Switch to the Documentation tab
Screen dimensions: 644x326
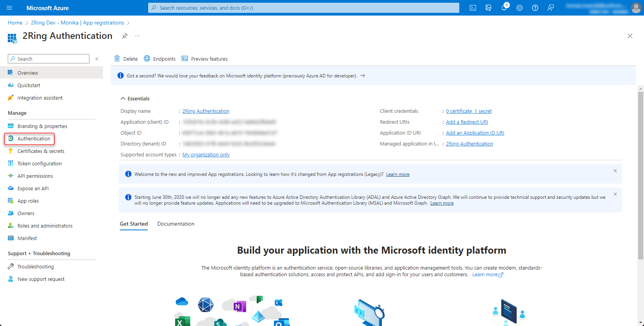pos(176,224)
